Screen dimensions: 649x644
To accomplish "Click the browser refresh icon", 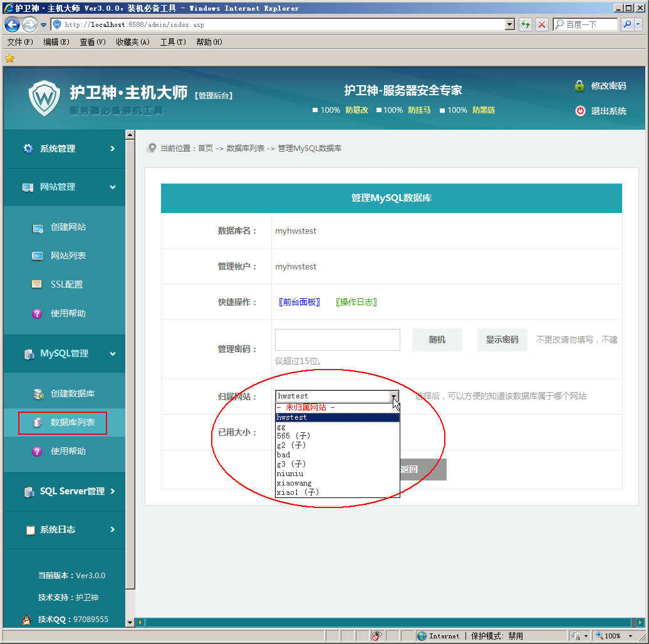I will tap(526, 25).
